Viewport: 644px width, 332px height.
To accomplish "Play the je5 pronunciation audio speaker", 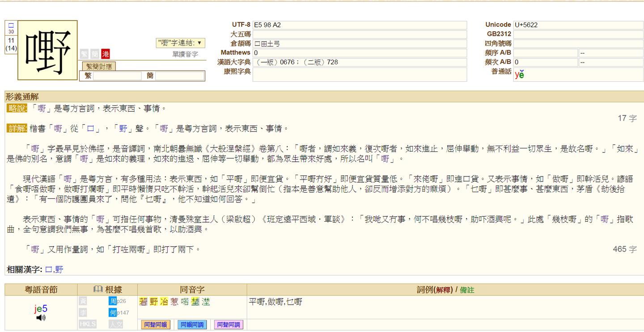I will pos(41,318).
